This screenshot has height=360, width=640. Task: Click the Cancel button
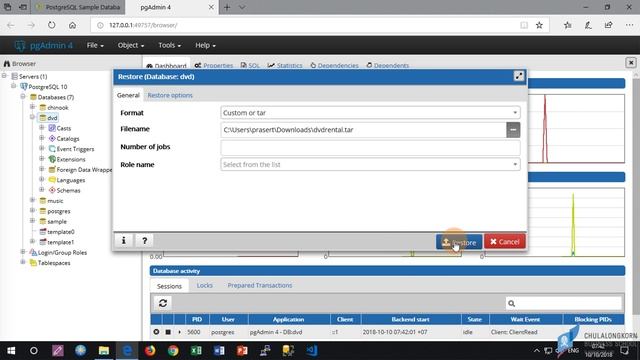504,242
